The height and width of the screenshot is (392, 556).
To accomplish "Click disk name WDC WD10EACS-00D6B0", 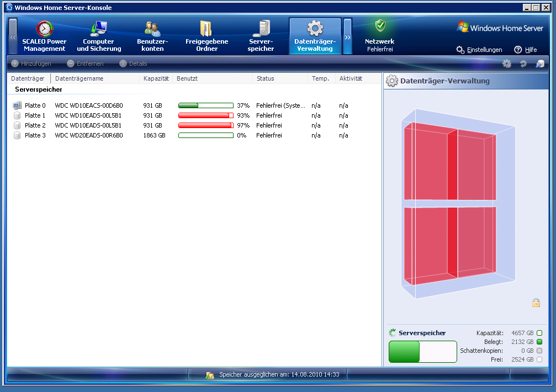I will click(x=89, y=105).
